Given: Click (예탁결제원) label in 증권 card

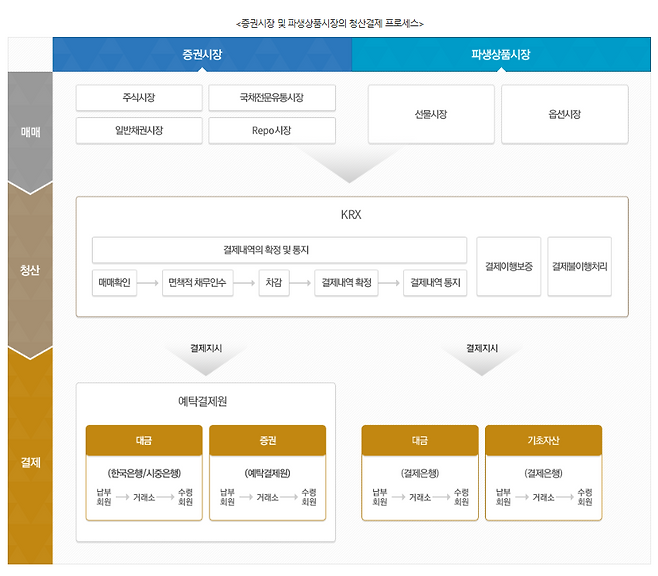Looking at the screenshot, I should (268, 474).
